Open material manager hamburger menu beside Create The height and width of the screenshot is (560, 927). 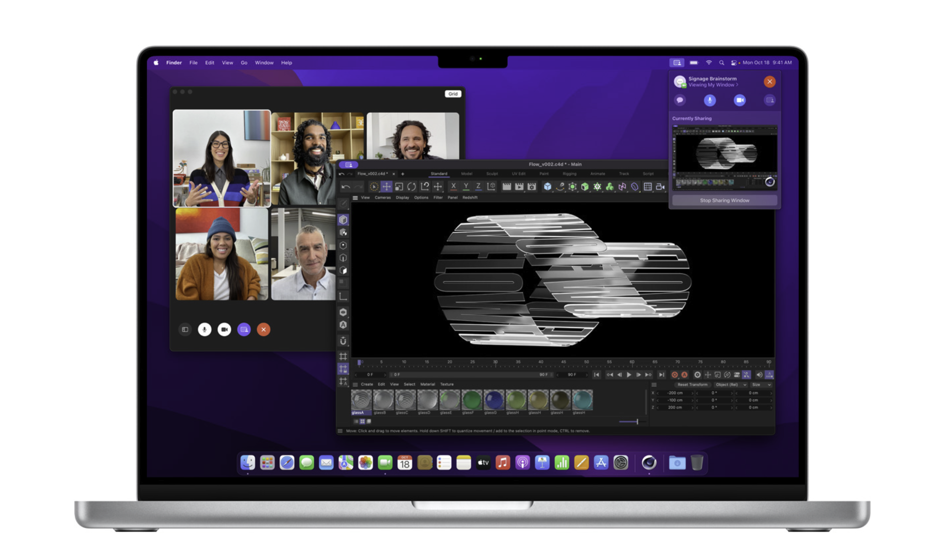coord(355,384)
